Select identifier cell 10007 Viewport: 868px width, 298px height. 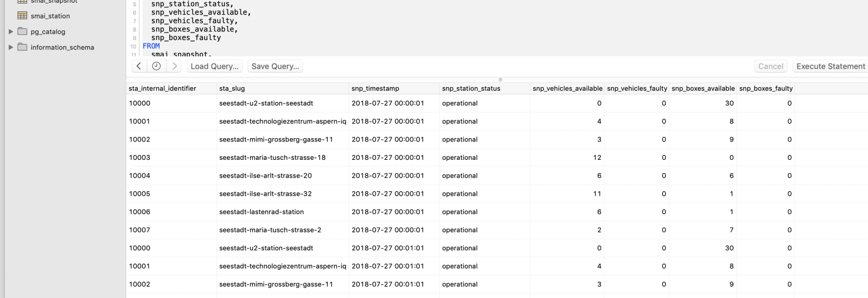point(139,230)
